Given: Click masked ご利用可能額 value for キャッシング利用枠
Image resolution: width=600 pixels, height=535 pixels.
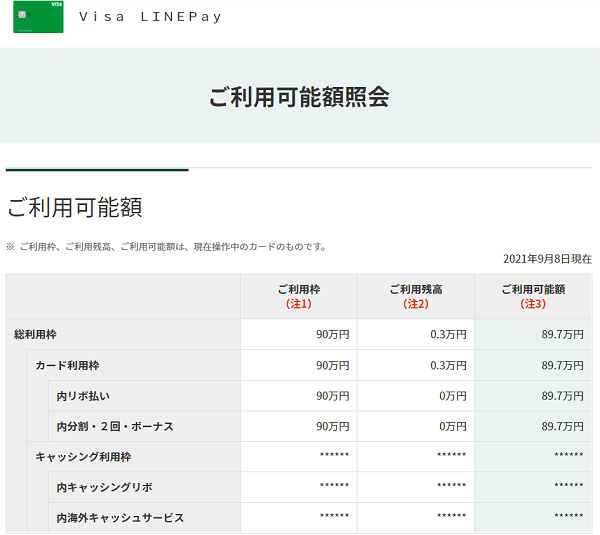Looking at the screenshot, I should click(x=569, y=455).
